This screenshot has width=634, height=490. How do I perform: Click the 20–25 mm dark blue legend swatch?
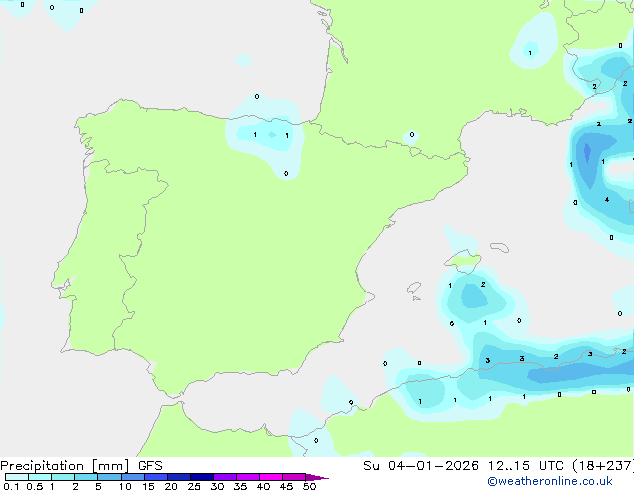pos(179,477)
